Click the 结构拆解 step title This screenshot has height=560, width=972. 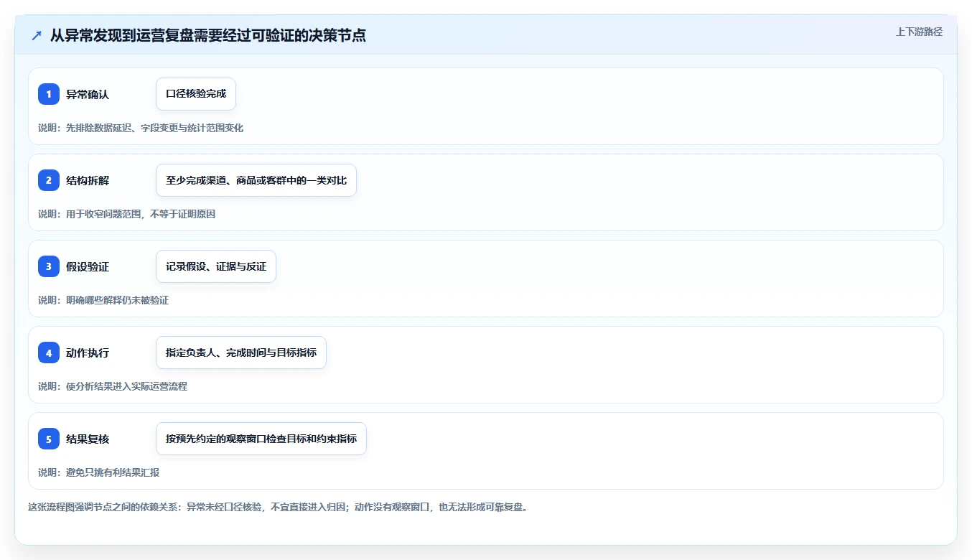(x=88, y=180)
